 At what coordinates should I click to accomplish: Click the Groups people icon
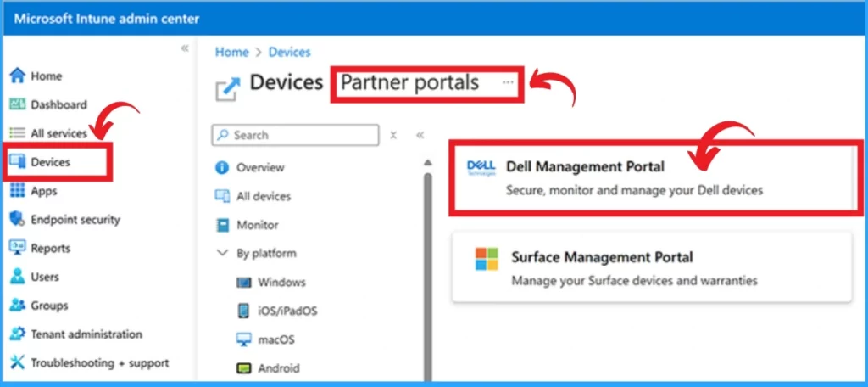[x=18, y=305]
